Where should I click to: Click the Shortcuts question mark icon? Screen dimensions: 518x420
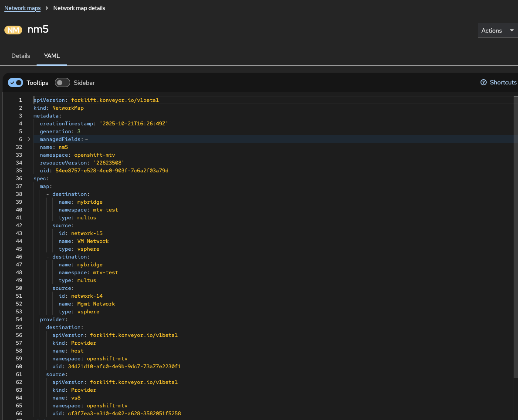pyautogui.click(x=483, y=83)
